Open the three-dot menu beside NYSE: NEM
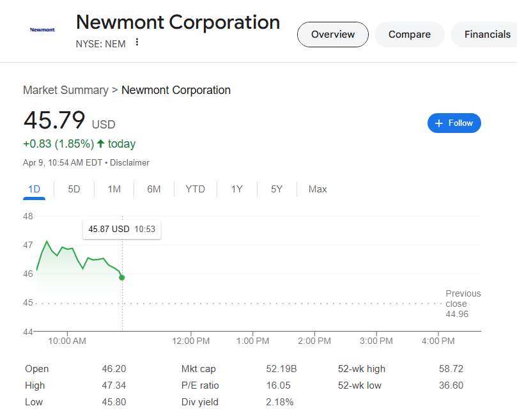The width and height of the screenshot is (517, 420). pos(137,43)
